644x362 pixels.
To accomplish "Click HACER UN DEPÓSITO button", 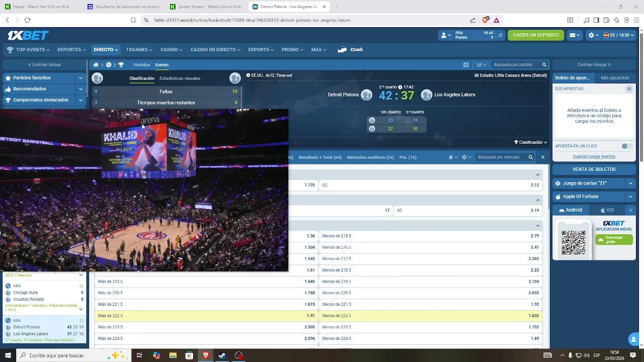I will tap(536, 35).
